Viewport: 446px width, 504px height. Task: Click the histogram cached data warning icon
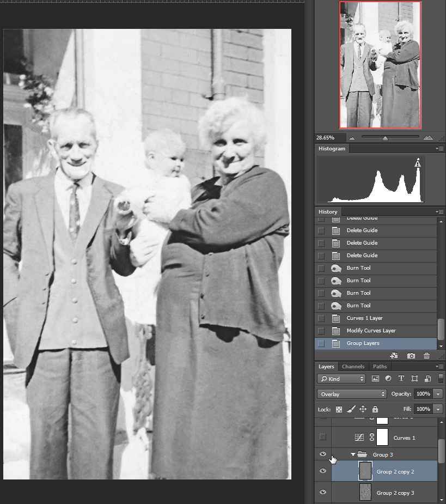[418, 163]
